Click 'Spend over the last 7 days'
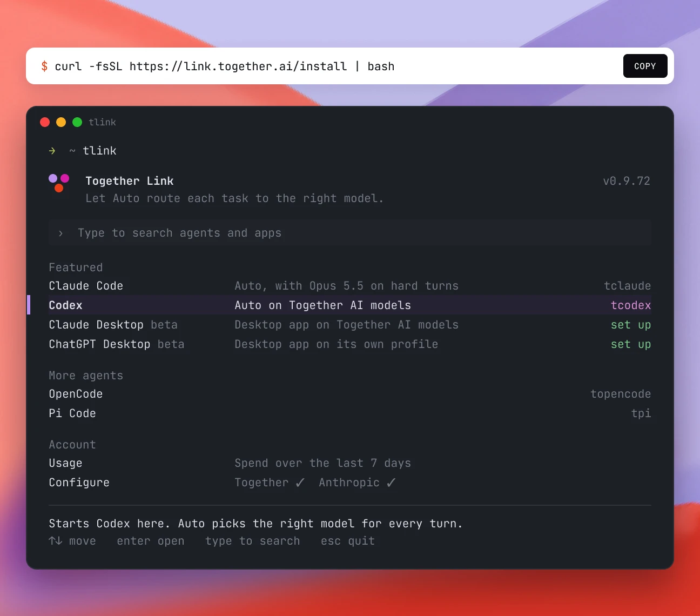 click(x=323, y=463)
